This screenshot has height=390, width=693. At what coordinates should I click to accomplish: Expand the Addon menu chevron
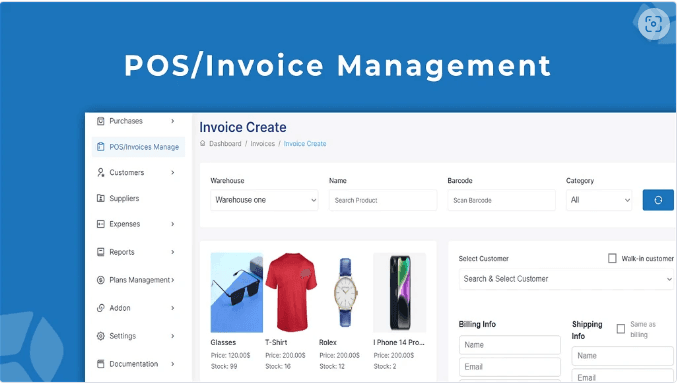coord(173,308)
